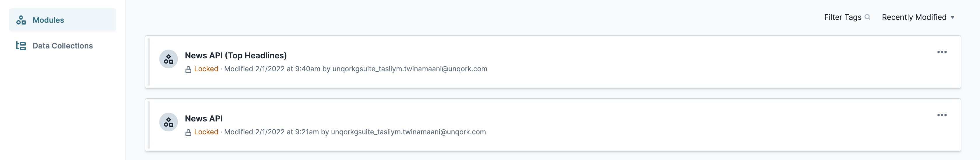Expand the sort options caret arrow

click(953, 18)
